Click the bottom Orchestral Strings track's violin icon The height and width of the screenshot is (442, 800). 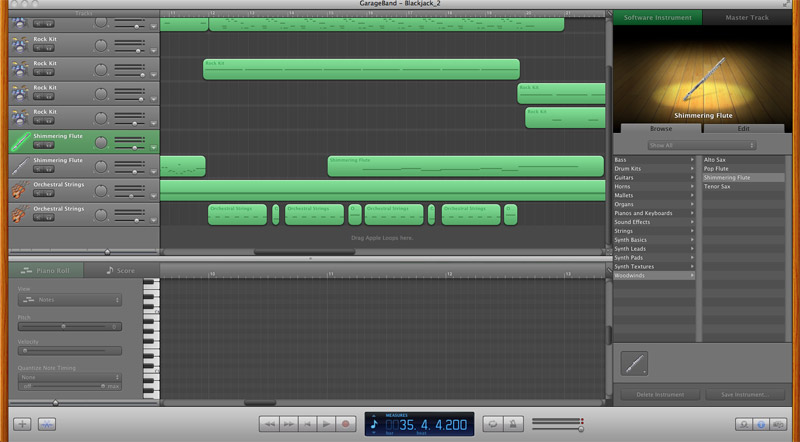pyautogui.click(x=20, y=214)
